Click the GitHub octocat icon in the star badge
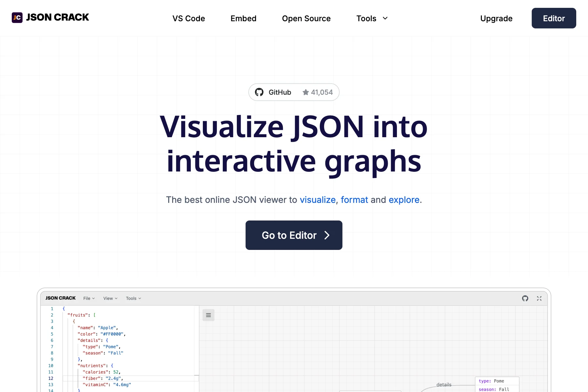The width and height of the screenshot is (588, 392). [x=260, y=92]
